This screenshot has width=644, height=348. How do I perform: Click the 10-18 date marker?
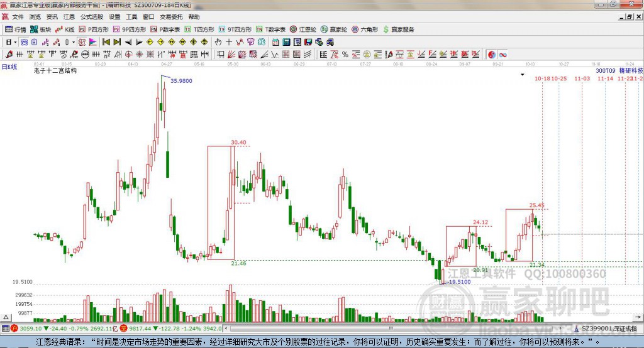(542, 79)
